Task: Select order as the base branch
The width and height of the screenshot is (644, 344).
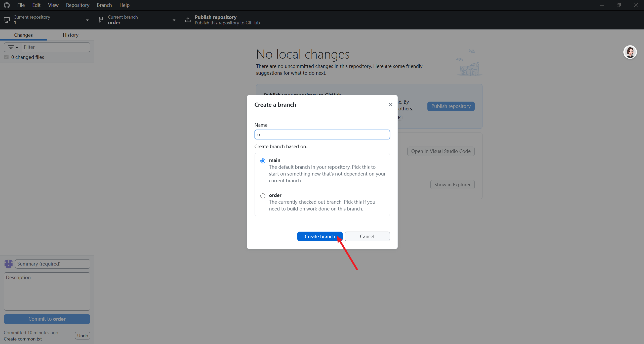Action: click(x=263, y=196)
